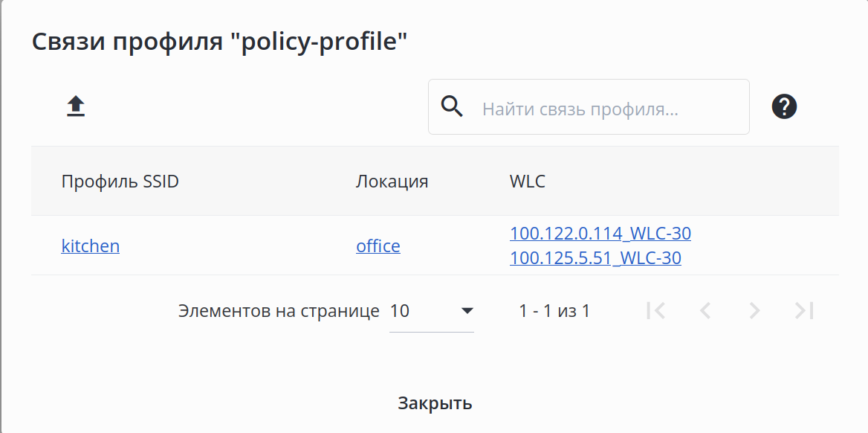Open the 'office' location link
Image resolution: width=868 pixels, height=433 pixels.
click(378, 246)
